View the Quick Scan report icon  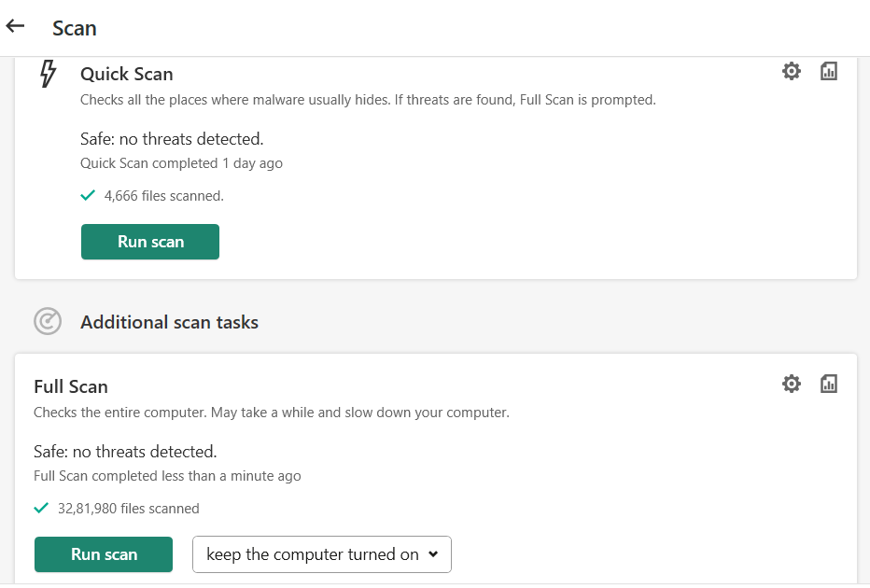[x=829, y=71]
